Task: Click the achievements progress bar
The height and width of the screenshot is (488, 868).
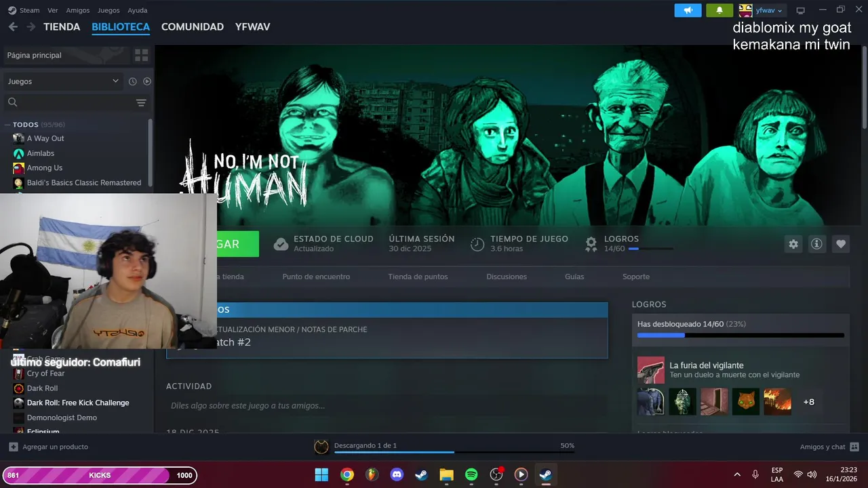Action: point(741,335)
